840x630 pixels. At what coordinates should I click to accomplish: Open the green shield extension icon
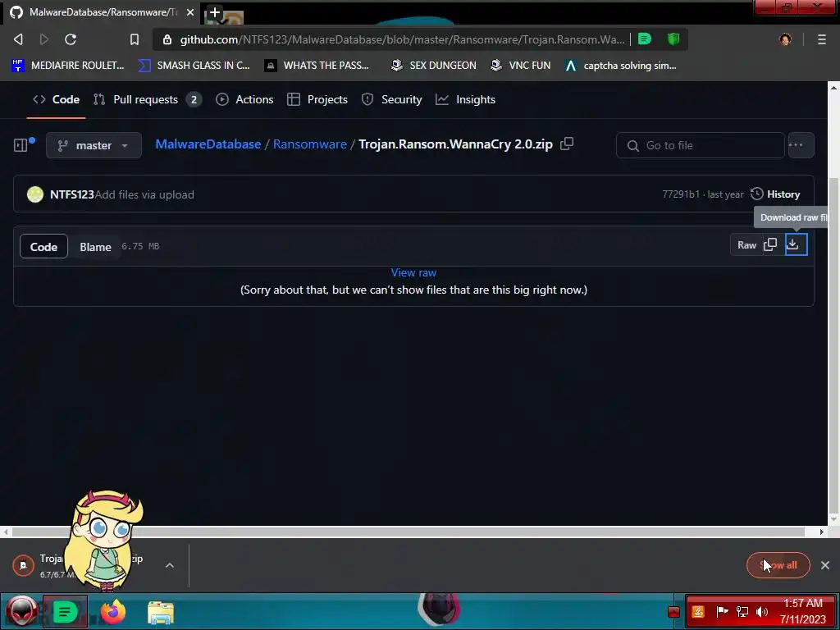pos(673,39)
